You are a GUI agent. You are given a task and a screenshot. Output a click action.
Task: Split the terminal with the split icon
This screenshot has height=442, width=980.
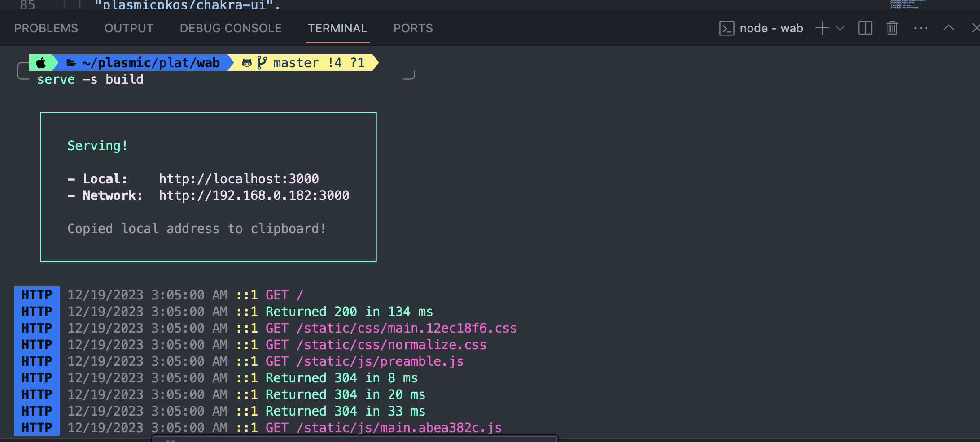coord(865,28)
